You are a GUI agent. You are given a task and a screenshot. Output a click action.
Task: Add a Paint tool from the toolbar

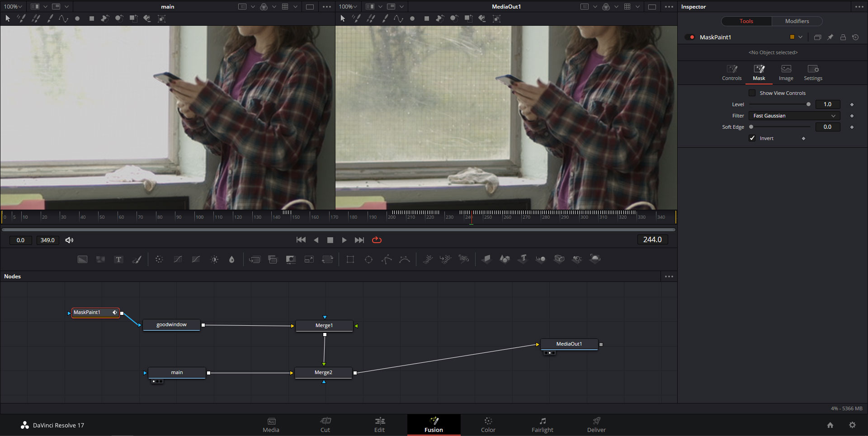[137, 259]
